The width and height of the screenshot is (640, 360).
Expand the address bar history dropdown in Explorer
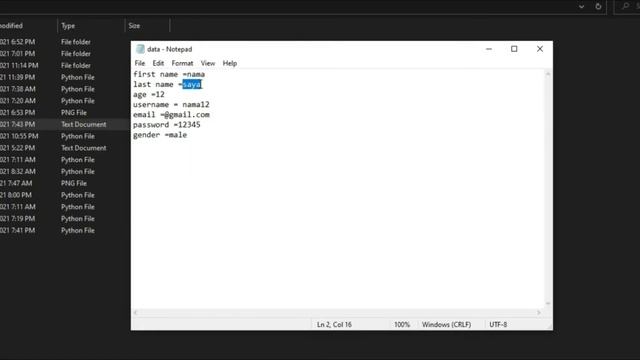coord(581,7)
